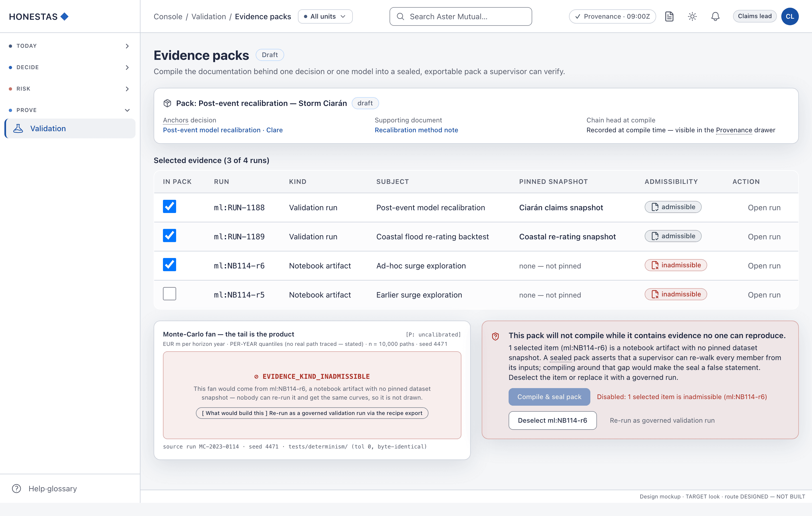The width and height of the screenshot is (812, 516).
Task: Click Compile & seal pack button
Action: tap(549, 397)
